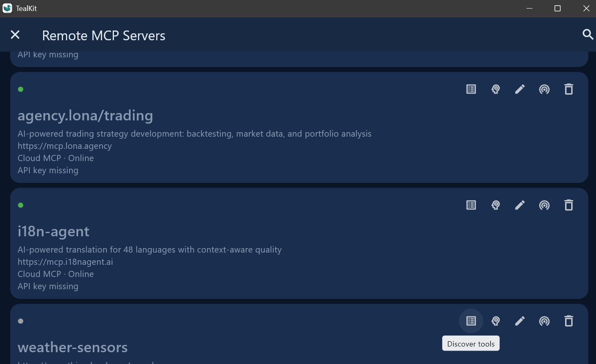Edit the i18n-agent server
596x364 pixels.
pos(520,205)
